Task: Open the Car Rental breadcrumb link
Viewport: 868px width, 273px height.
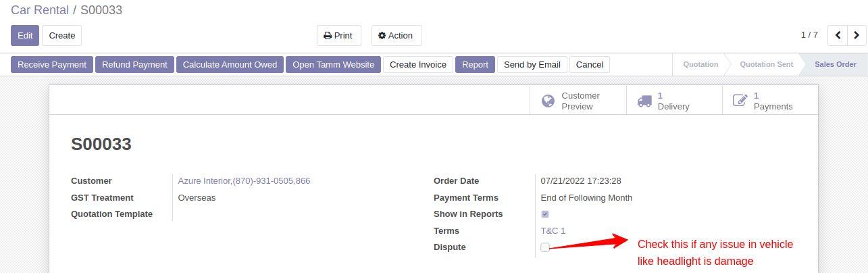Action: tap(40, 10)
